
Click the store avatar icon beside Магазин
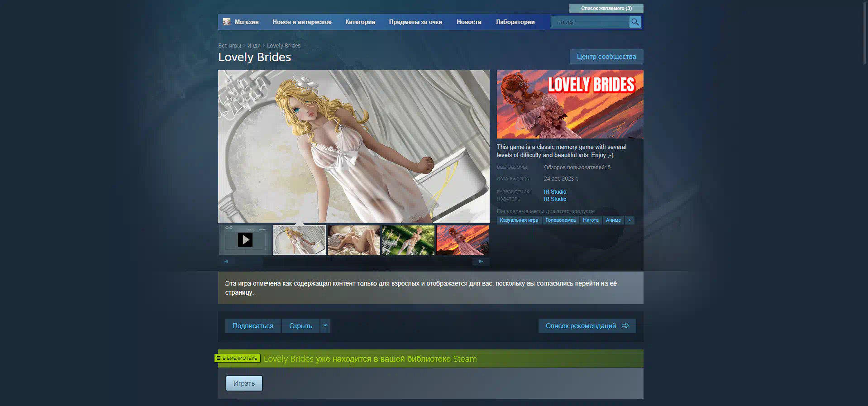tap(227, 22)
